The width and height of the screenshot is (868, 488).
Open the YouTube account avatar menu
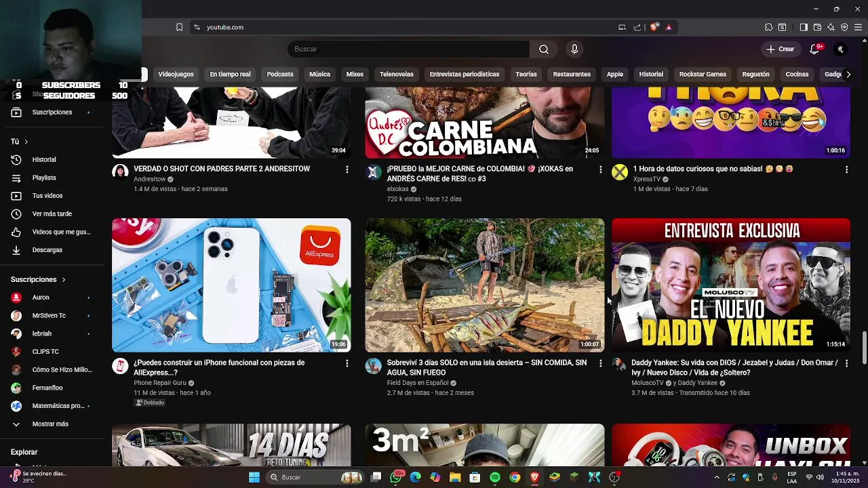(x=841, y=49)
